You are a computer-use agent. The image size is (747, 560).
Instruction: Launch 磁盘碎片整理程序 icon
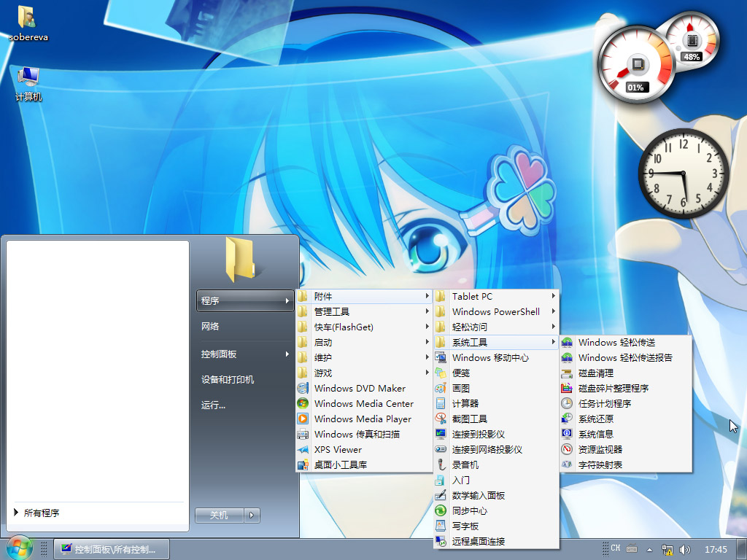(567, 388)
